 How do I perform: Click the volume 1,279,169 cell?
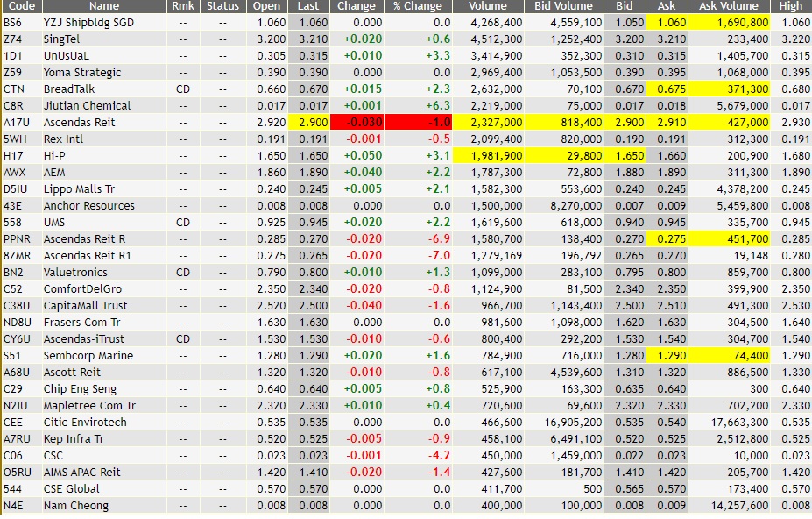click(x=497, y=256)
